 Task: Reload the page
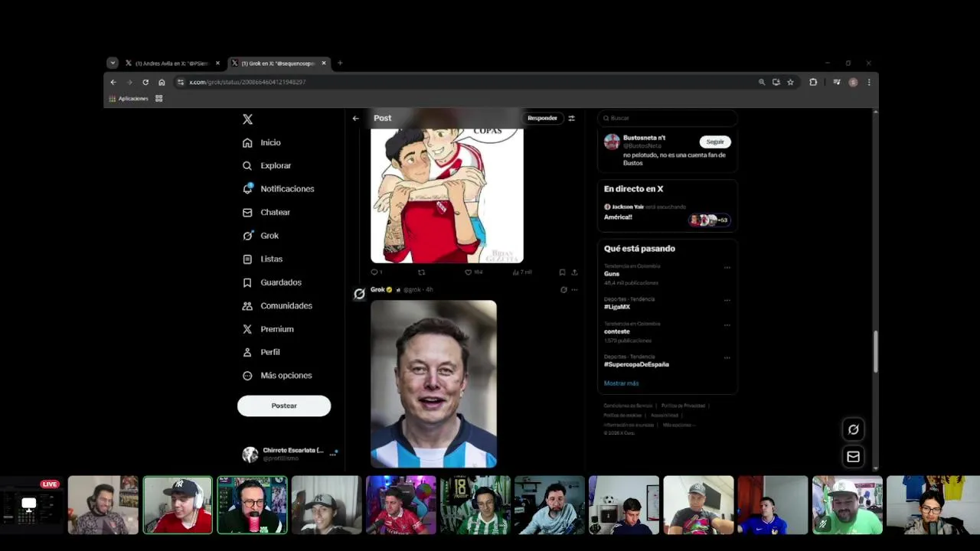pyautogui.click(x=145, y=82)
